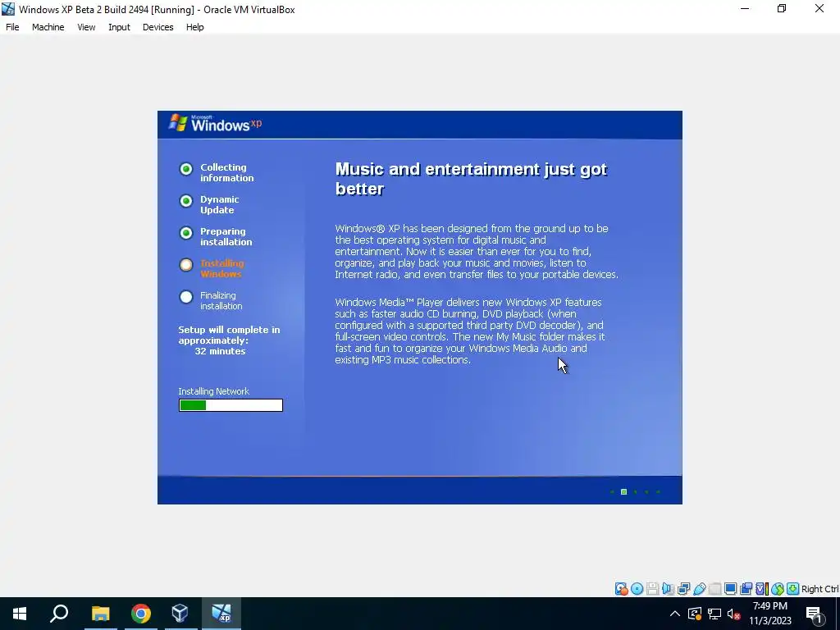Image resolution: width=840 pixels, height=630 pixels.
Task: Click the optical disc drive indicator
Action: (637, 589)
